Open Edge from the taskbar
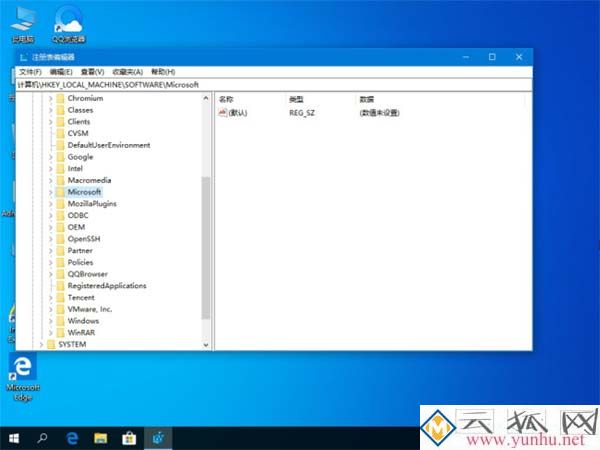600x450 pixels. 72,438
